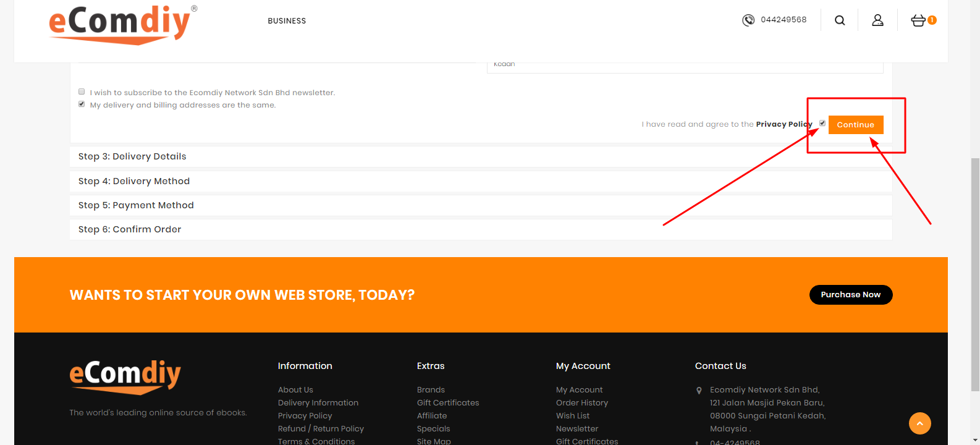The height and width of the screenshot is (445, 980).
Task: Expand Step 4: Delivery Method
Action: point(134,181)
